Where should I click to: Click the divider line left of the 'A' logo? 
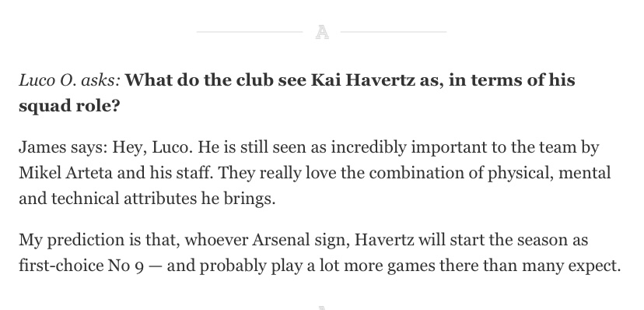tap(250, 32)
